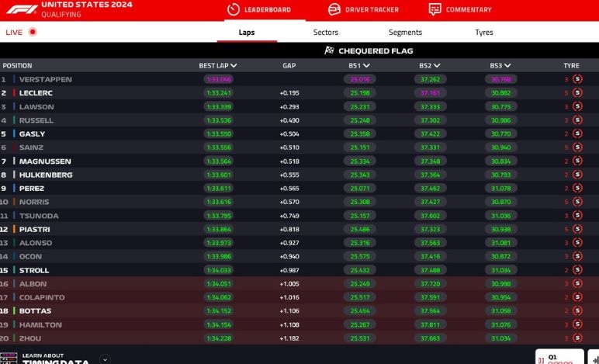Click the Commentary speech bubble icon

(x=435, y=9)
